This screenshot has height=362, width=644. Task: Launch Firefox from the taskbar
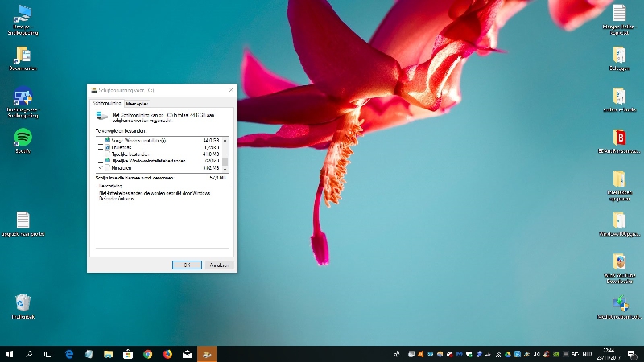(x=167, y=354)
